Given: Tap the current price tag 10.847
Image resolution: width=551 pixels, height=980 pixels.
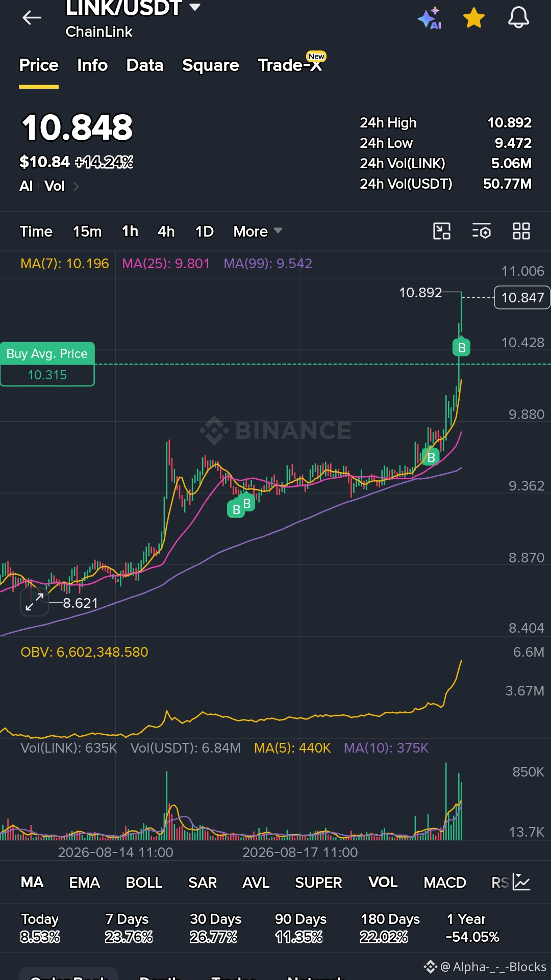Looking at the screenshot, I should 522,297.
